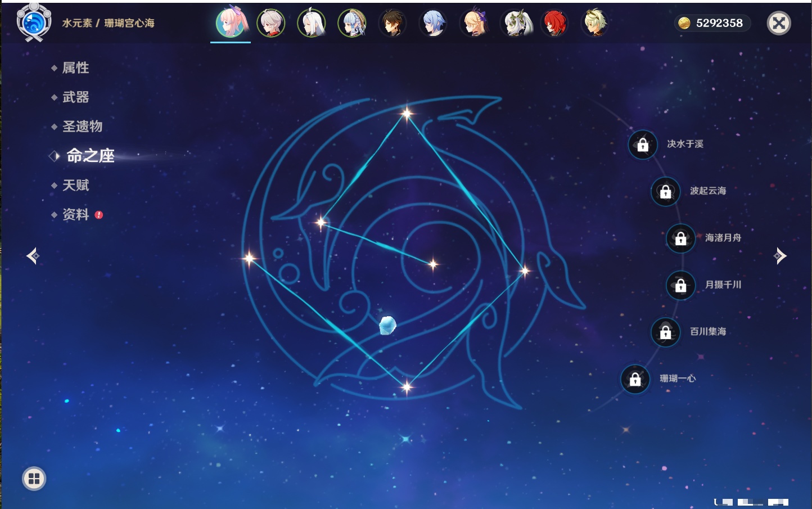The image size is (812, 509).
Task: Switch to the red-haired Diluc avatar
Action: pos(554,23)
